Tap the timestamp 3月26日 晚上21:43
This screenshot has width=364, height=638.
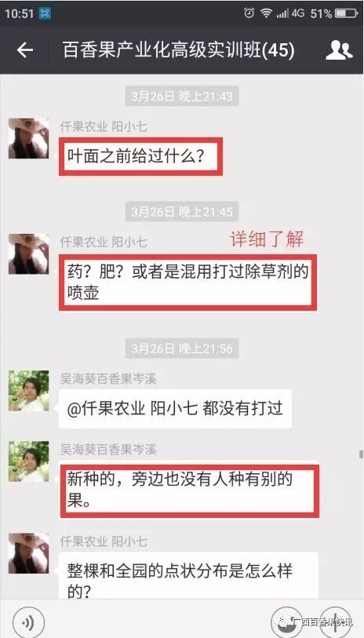coord(182,97)
